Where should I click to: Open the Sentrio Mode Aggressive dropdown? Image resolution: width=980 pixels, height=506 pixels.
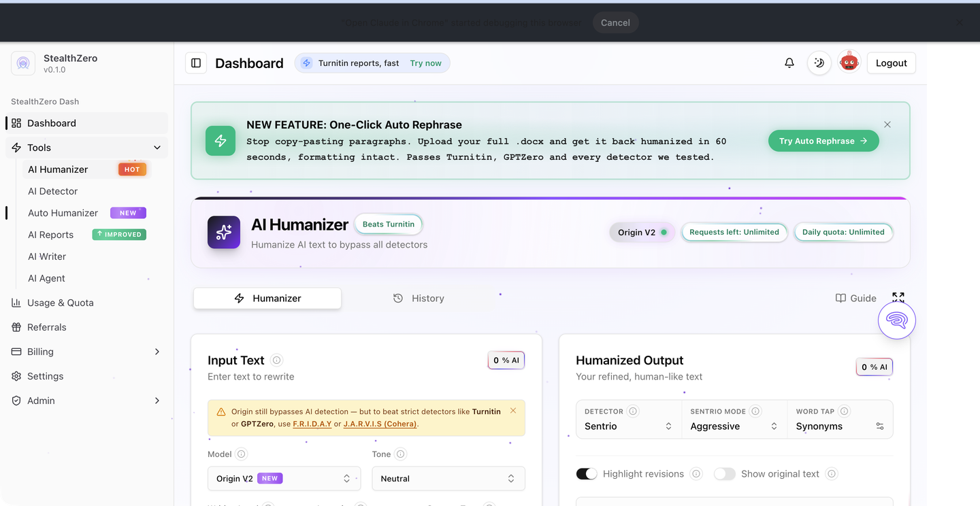734,426
